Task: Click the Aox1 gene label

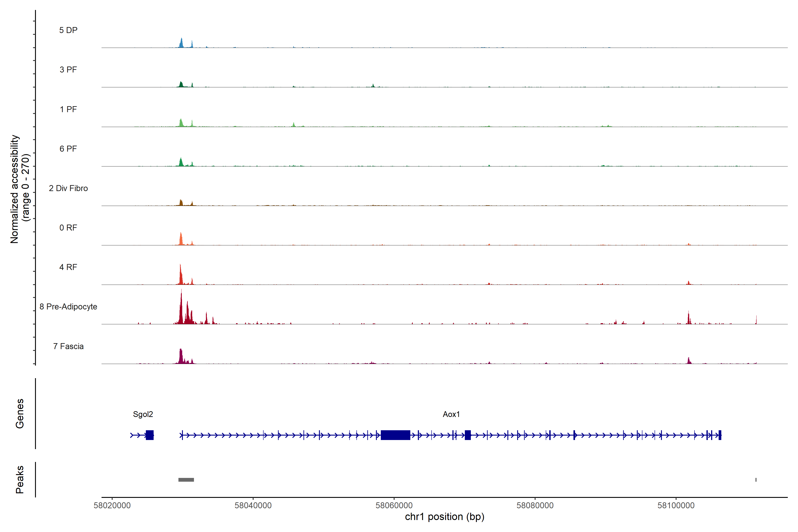Action: pos(451,414)
